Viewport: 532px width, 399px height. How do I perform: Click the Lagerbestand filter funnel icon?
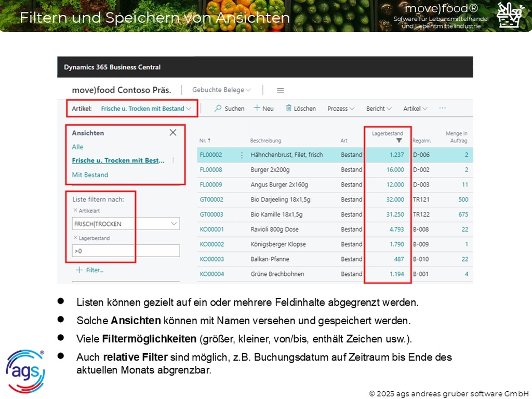pyautogui.click(x=399, y=140)
